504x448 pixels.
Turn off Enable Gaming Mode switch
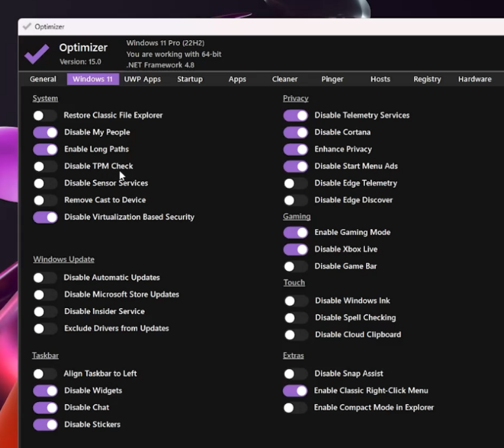click(295, 233)
